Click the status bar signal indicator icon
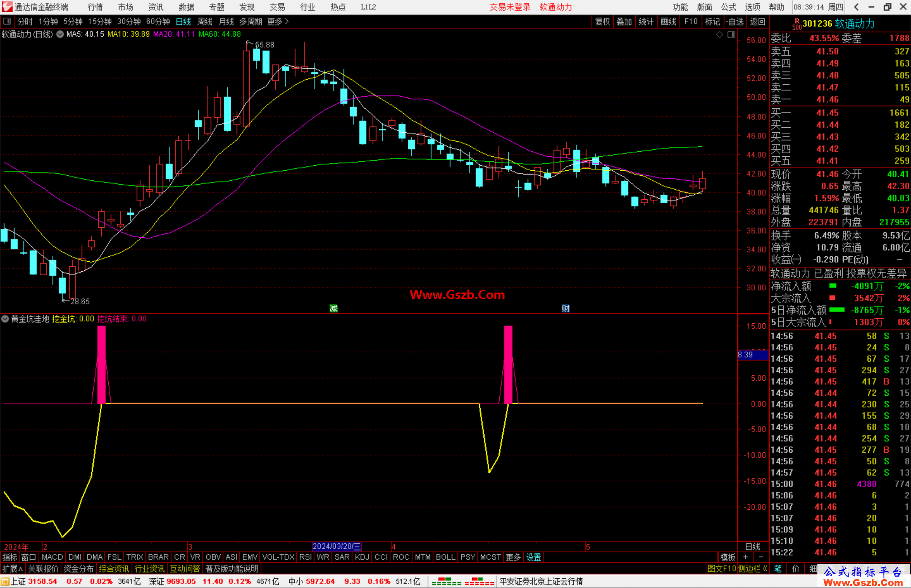This screenshot has width=911, height=588. tap(463, 582)
